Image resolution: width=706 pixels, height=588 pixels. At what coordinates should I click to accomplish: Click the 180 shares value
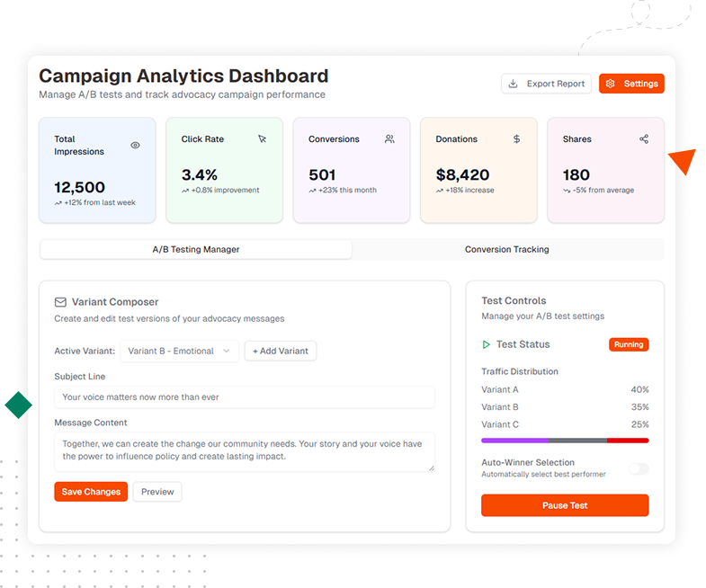[576, 174]
